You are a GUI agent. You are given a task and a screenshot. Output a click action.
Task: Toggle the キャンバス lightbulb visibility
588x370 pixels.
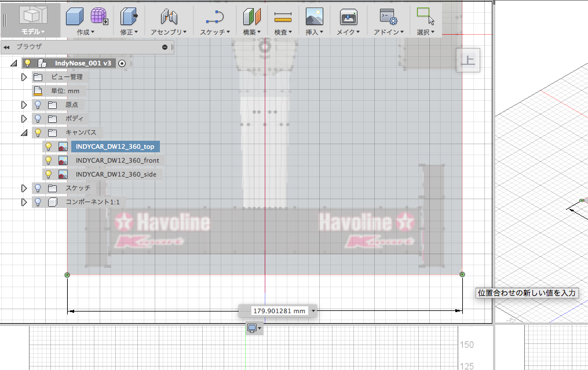(38, 133)
